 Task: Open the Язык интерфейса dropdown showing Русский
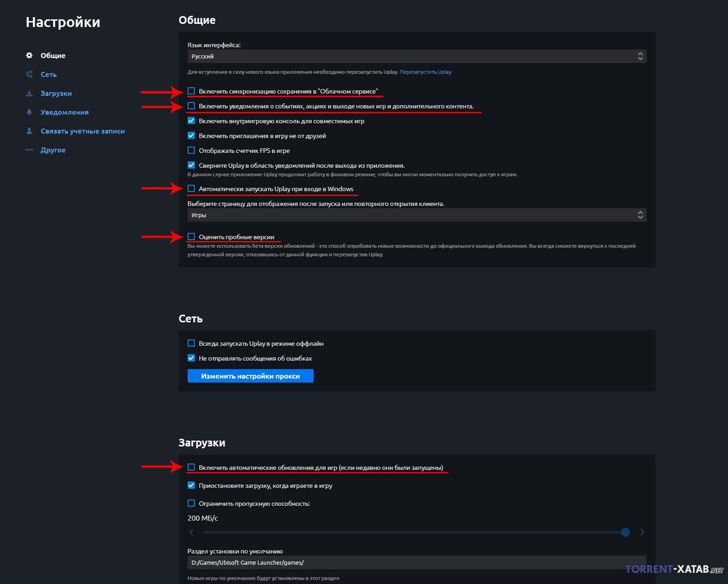(x=417, y=56)
